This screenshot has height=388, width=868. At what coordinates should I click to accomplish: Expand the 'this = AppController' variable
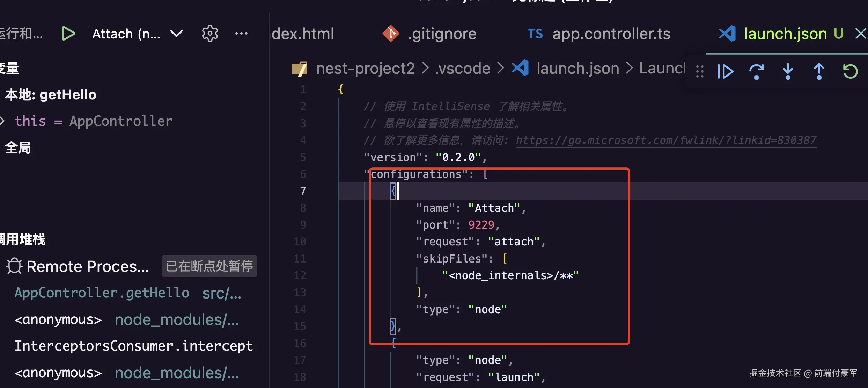point(3,121)
